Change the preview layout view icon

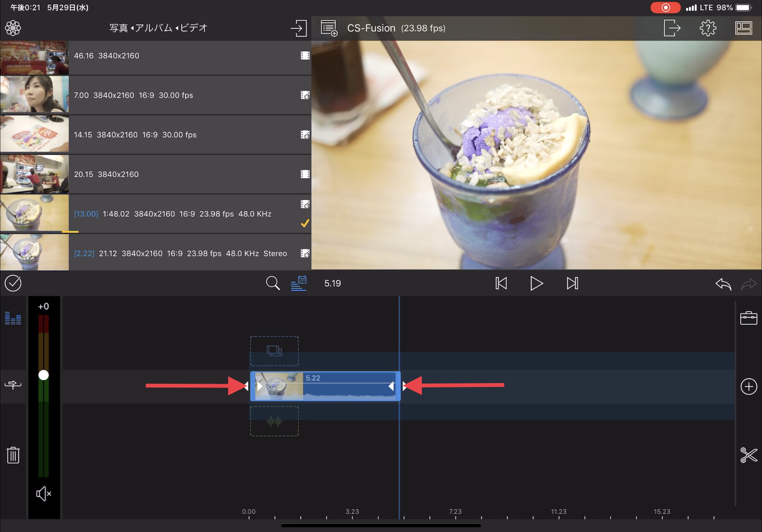coord(743,28)
